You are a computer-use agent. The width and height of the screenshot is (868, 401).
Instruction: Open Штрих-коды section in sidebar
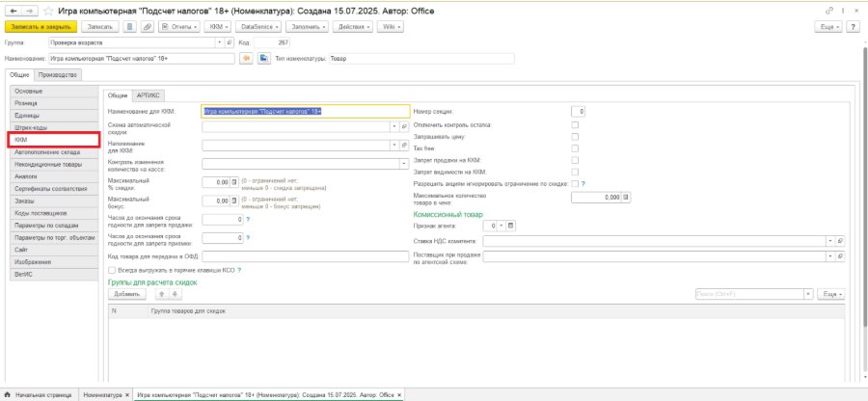coord(54,127)
